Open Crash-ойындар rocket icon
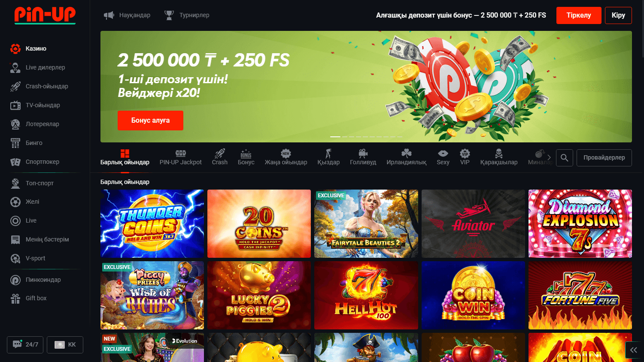This screenshot has height=362, width=644. [x=15, y=86]
